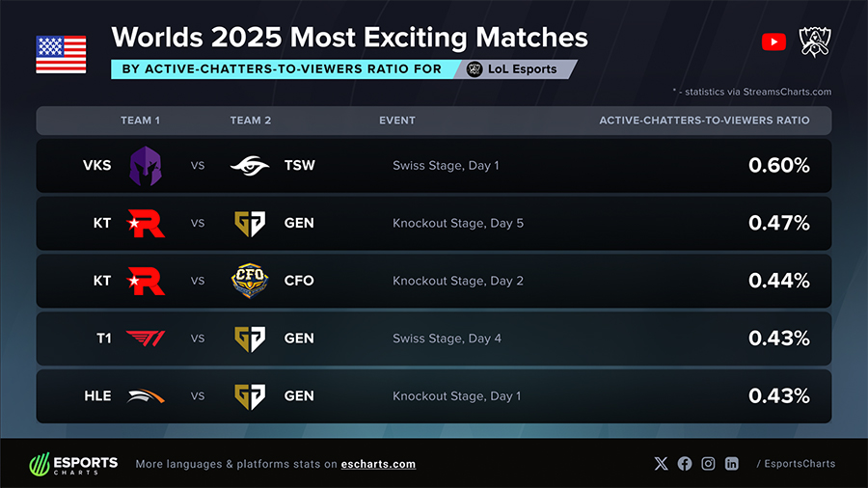Open the Facebook social icon
The image size is (868, 488).
685,464
